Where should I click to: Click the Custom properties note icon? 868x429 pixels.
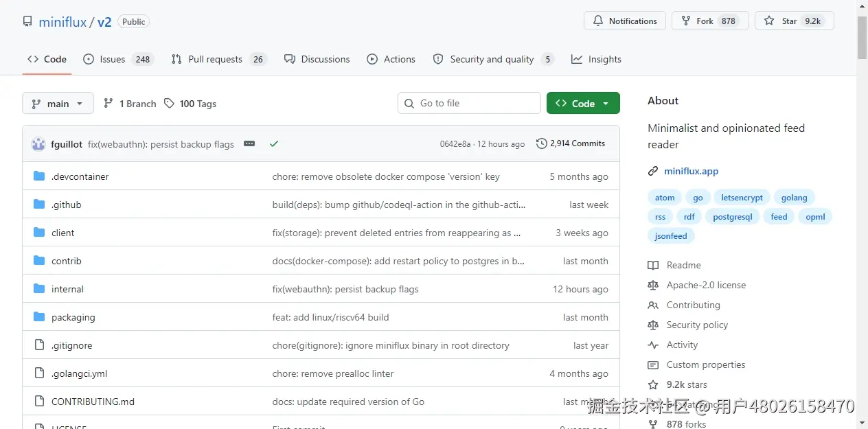(x=653, y=364)
